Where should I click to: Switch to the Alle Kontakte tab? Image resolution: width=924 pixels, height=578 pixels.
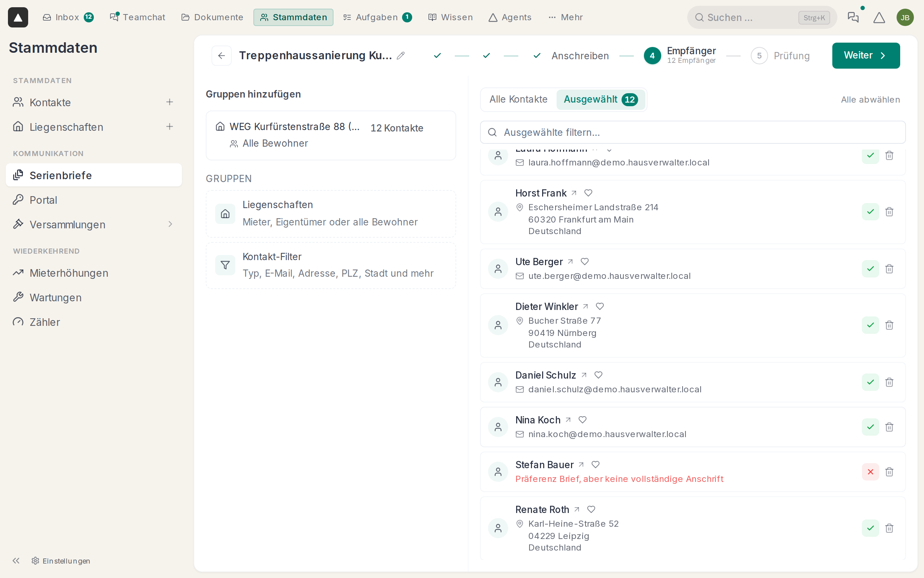pos(518,99)
